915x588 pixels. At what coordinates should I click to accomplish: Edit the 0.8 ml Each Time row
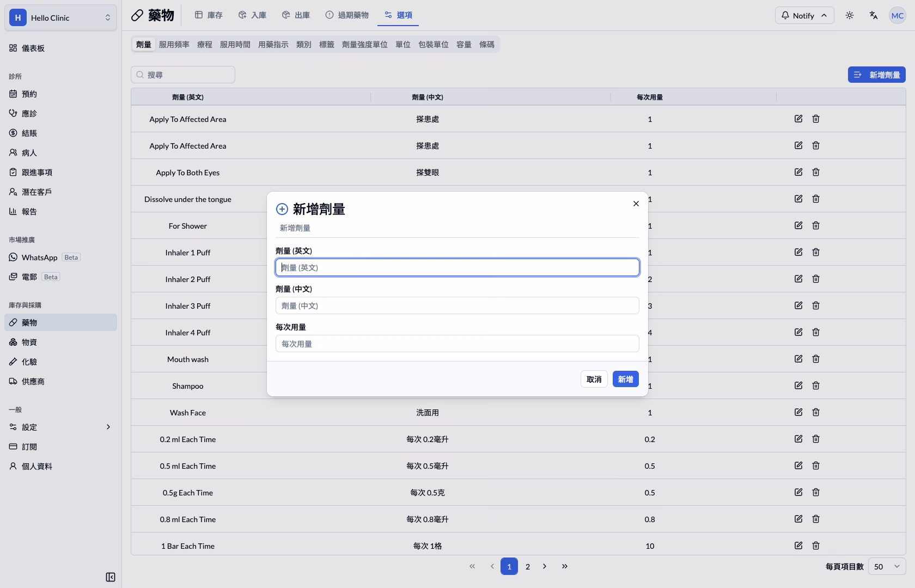pos(798,519)
